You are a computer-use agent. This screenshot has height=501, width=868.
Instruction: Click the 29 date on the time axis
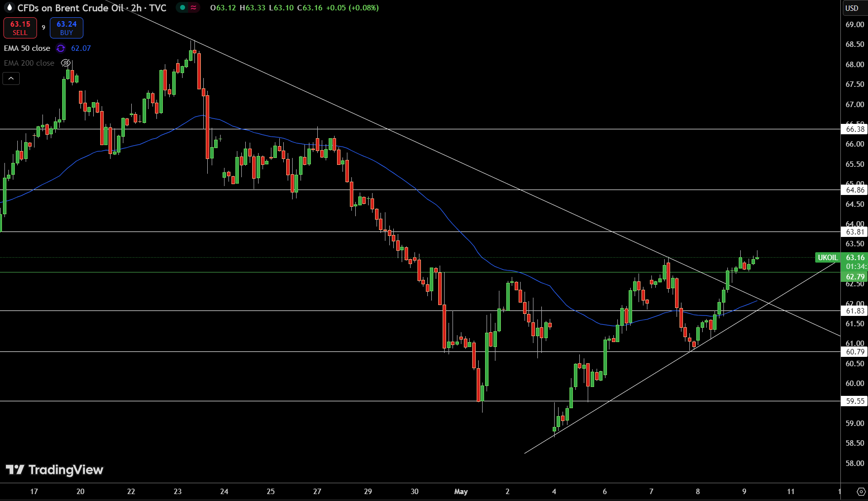tap(368, 492)
